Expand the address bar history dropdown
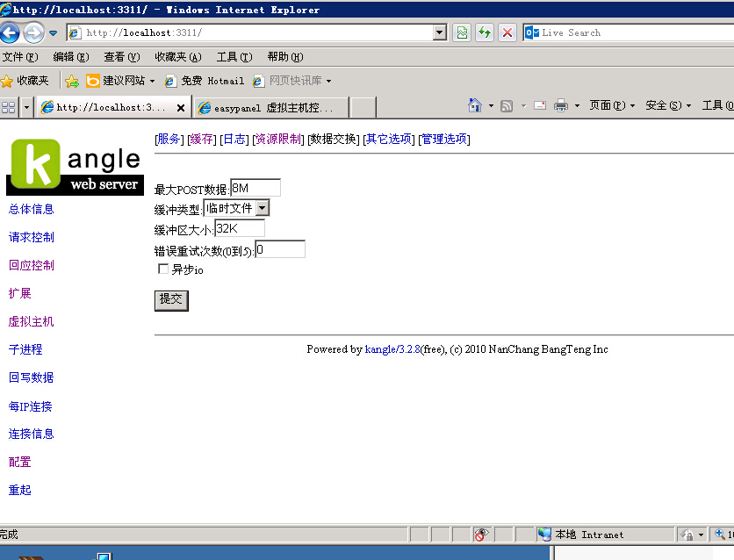 coord(439,32)
